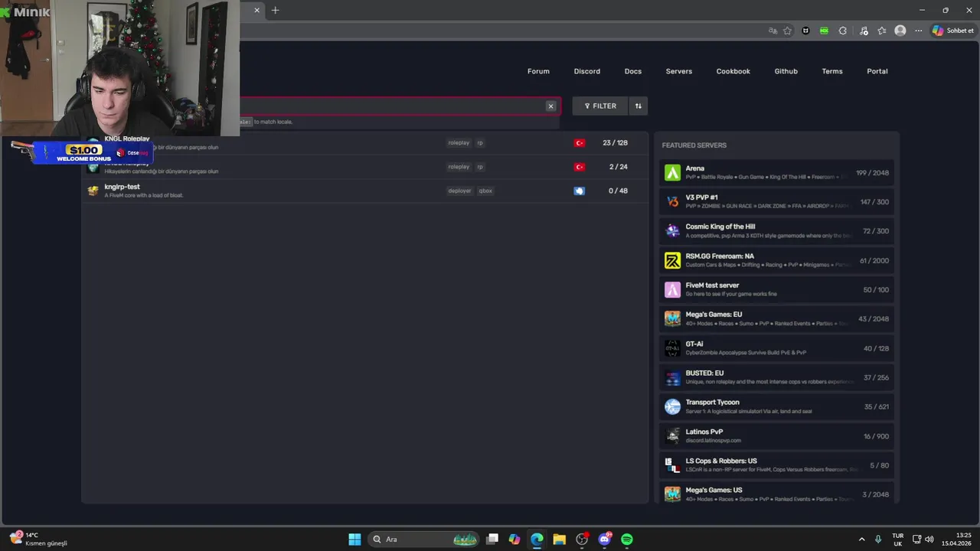Click the blue flag icon on kngIrp-test row

pos(580,191)
